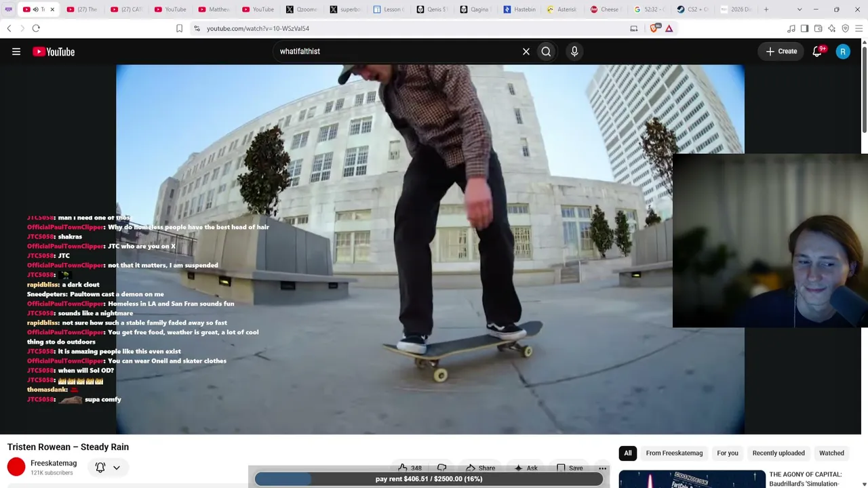The height and width of the screenshot is (488, 868).
Task: Click the 121K subscribers count
Action: tap(52, 473)
